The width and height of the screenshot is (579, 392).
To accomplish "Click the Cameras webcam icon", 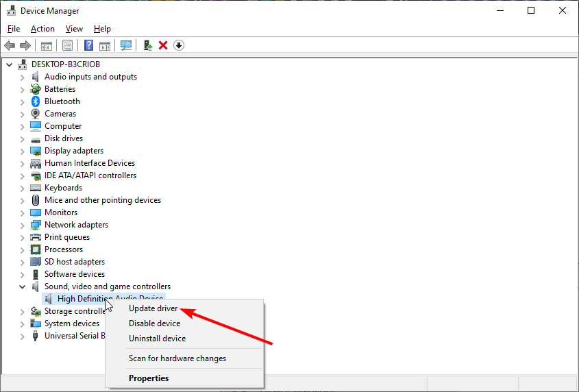I will click(36, 114).
